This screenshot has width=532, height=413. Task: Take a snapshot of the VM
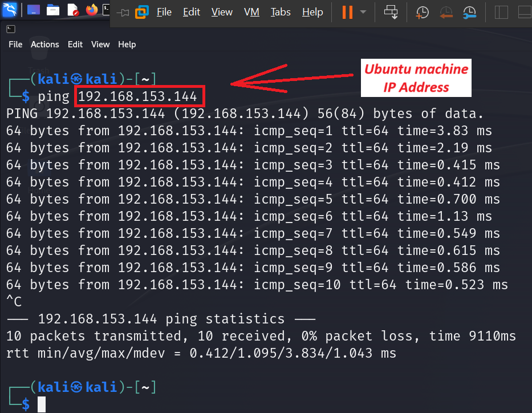pos(422,12)
